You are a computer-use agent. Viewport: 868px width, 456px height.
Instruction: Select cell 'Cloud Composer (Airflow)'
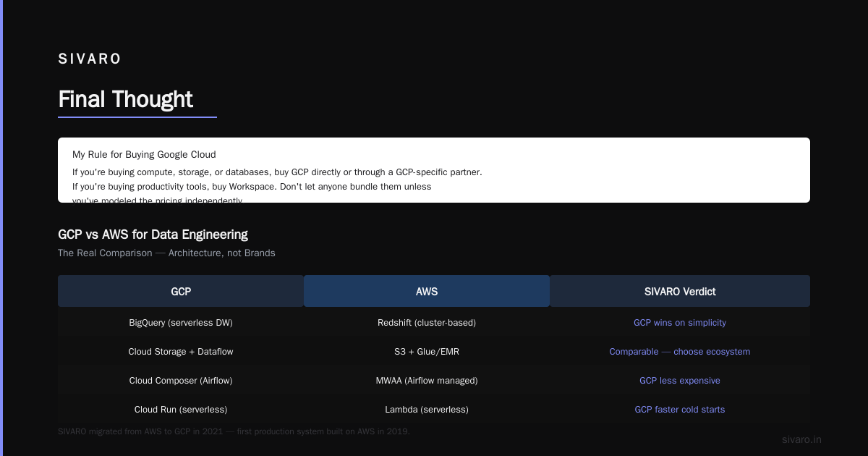(x=181, y=381)
